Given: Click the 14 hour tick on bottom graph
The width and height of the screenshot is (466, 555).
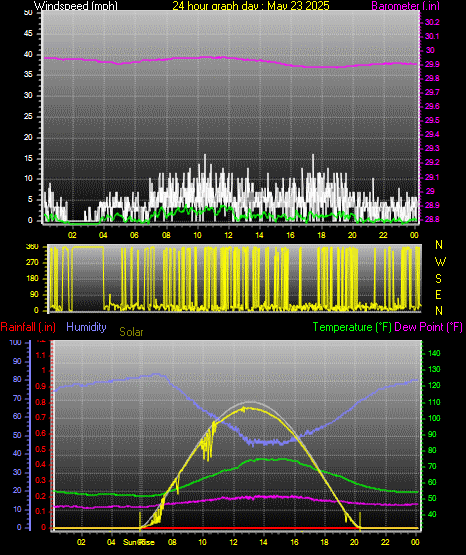Looking at the screenshot, I should 263,542.
